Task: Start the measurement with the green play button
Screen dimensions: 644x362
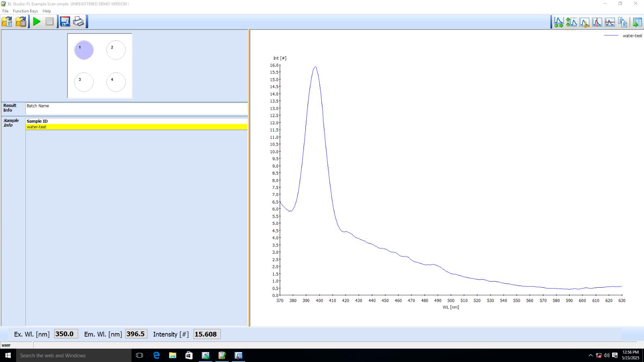Action: click(37, 22)
